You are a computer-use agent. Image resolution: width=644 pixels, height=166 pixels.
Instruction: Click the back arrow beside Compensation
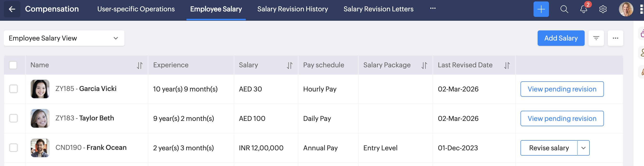(x=12, y=9)
